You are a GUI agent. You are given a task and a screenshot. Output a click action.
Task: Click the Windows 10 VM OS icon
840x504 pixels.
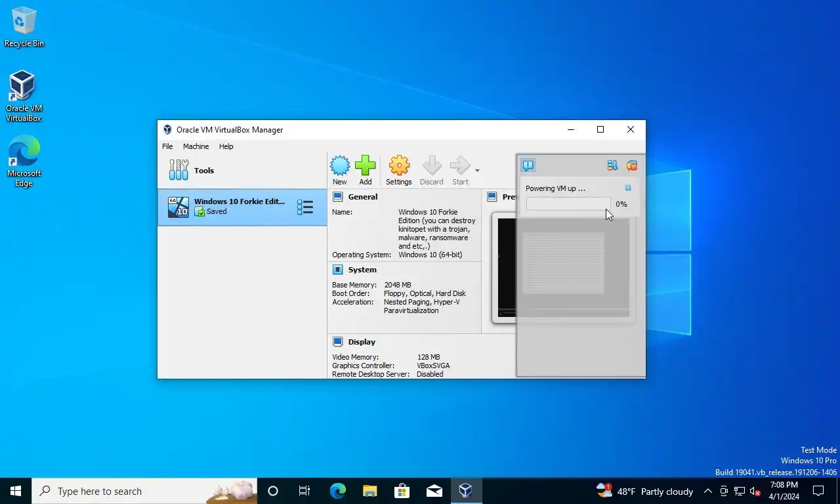pyautogui.click(x=178, y=207)
